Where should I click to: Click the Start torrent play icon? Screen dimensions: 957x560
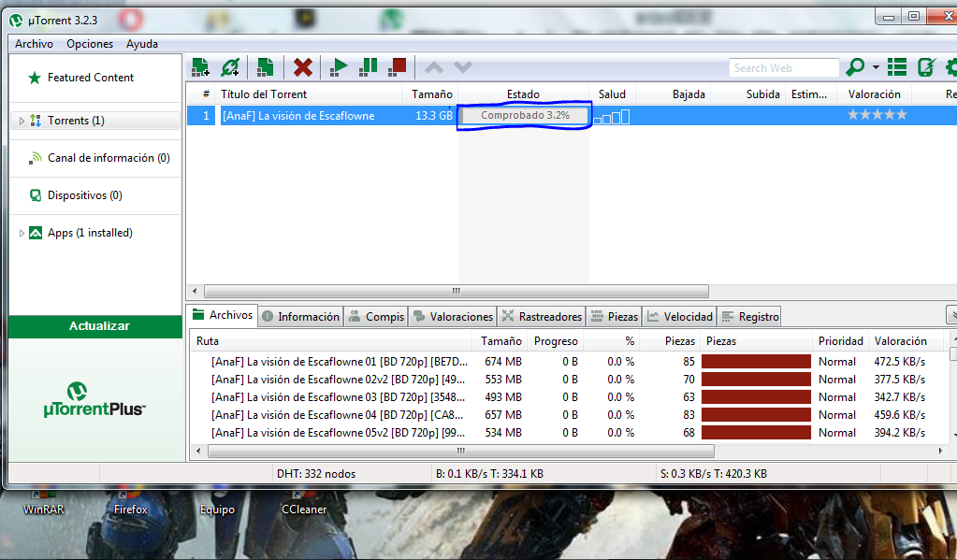click(x=338, y=66)
